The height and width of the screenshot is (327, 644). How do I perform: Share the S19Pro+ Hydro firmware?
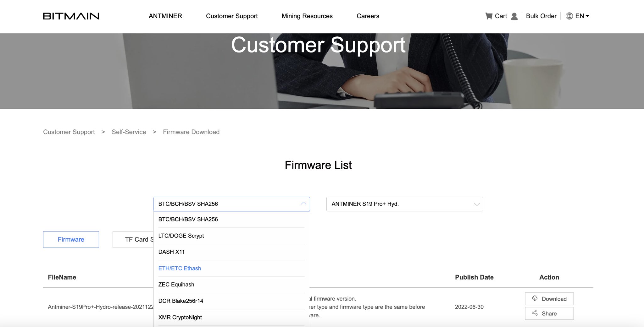point(549,313)
